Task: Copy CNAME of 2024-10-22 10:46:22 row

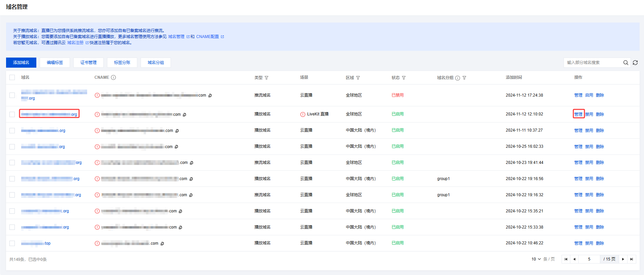Action: tap(162, 244)
